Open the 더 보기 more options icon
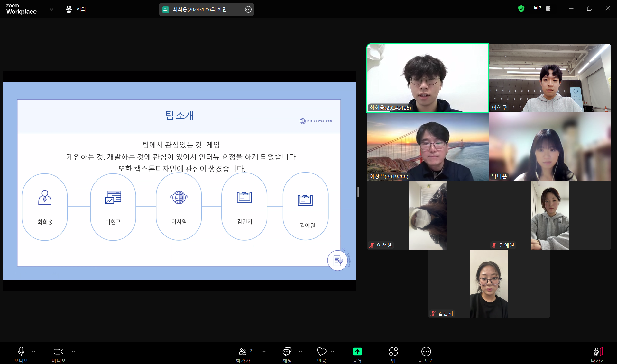This screenshot has height=364, width=617. tap(426, 354)
